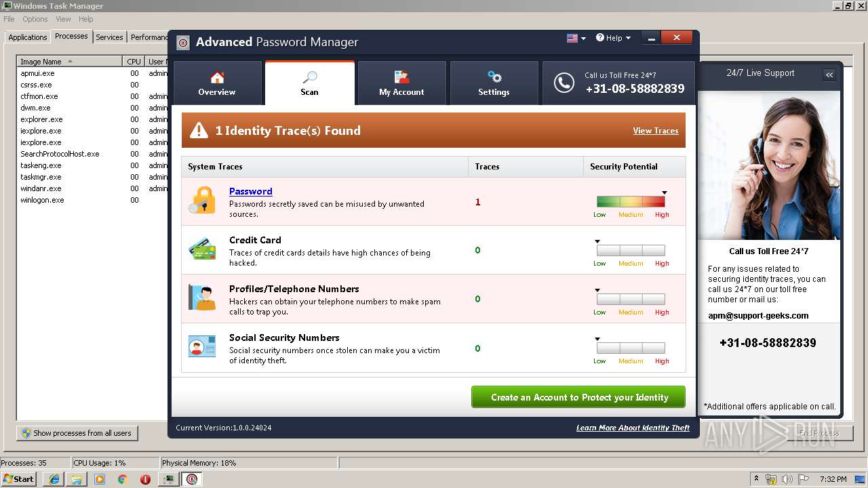Viewport: 868px width, 488px height.
Task: Click the padlock Password icon
Action: 202,201
